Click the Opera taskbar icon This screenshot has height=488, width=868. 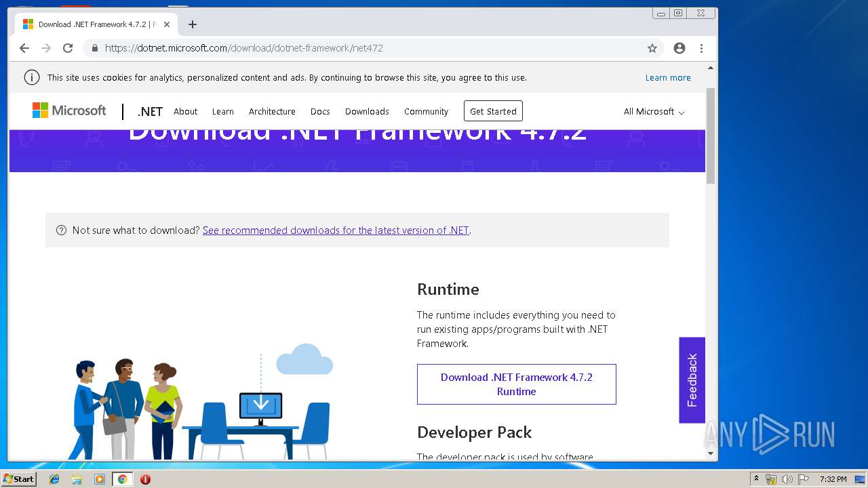pyautogui.click(x=145, y=479)
